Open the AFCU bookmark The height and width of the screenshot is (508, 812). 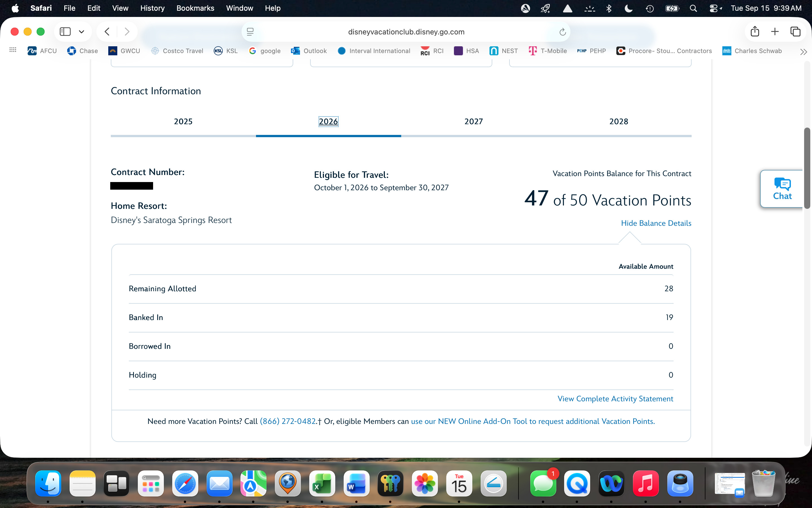pyautogui.click(x=42, y=51)
